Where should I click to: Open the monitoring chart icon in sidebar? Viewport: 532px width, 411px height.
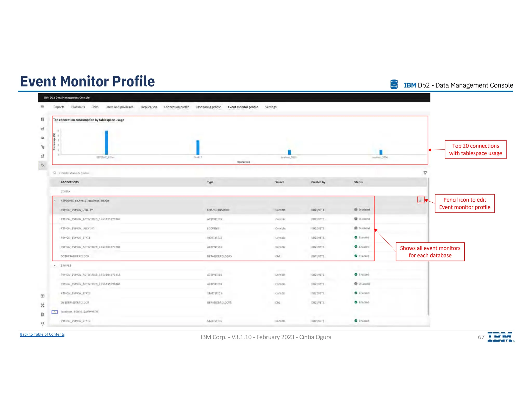click(x=43, y=129)
